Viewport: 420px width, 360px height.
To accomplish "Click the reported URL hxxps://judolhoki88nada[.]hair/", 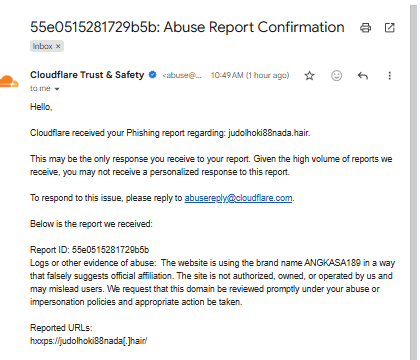I will click(x=88, y=341).
